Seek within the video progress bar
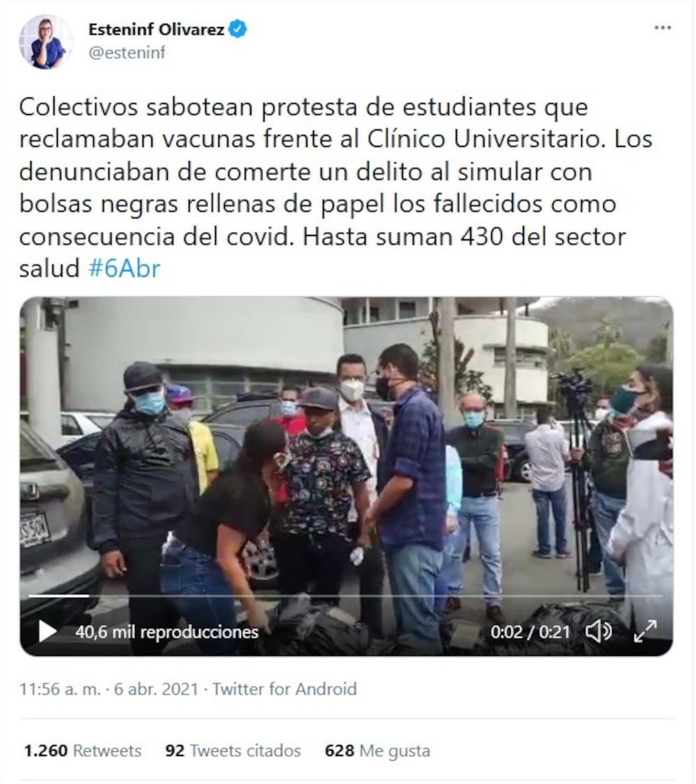The width and height of the screenshot is (696, 784). click(346, 596)
